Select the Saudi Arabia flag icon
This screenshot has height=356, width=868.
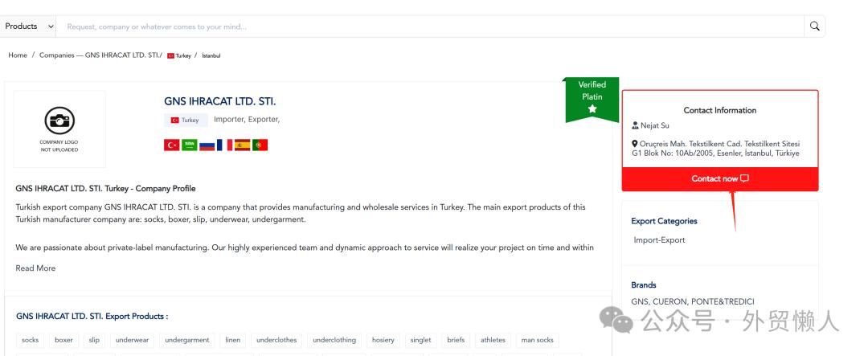(x=190, y=145)
